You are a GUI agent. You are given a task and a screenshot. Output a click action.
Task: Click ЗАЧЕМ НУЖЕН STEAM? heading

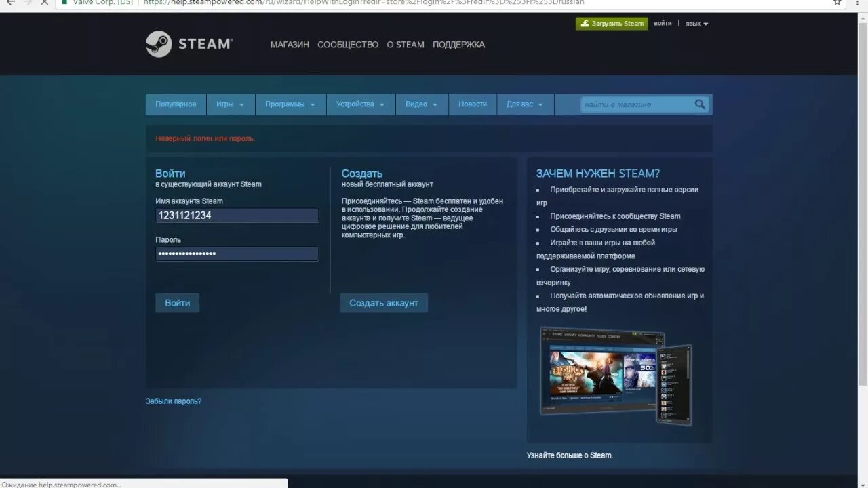coord(598,174)
